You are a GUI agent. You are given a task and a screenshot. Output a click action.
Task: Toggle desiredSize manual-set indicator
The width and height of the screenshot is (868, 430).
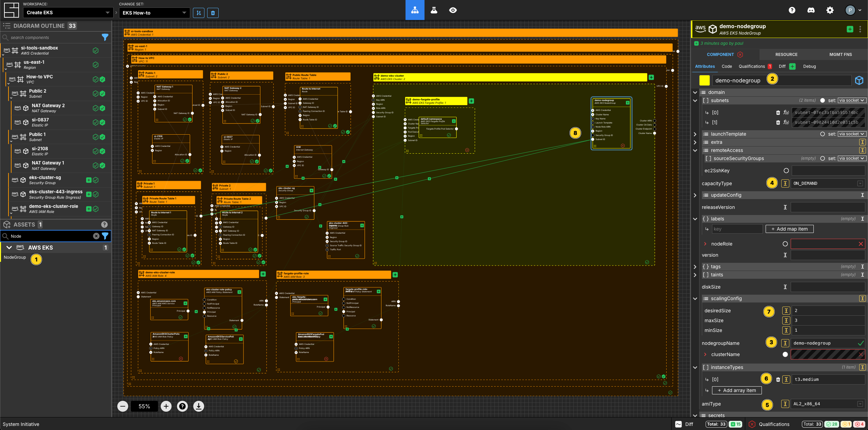click(786, 311)
